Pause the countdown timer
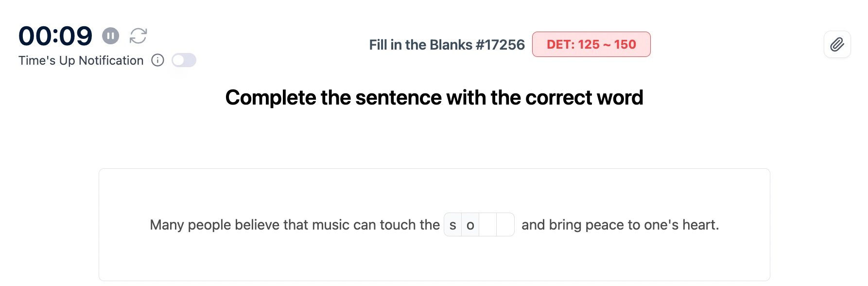The width and height of the screenshot is (868, 286). point(110,36)
